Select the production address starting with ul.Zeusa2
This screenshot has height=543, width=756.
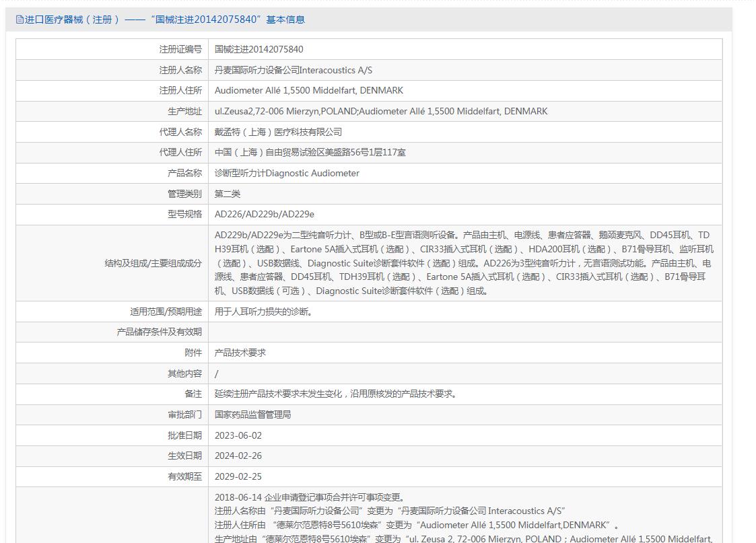[381, 111]
